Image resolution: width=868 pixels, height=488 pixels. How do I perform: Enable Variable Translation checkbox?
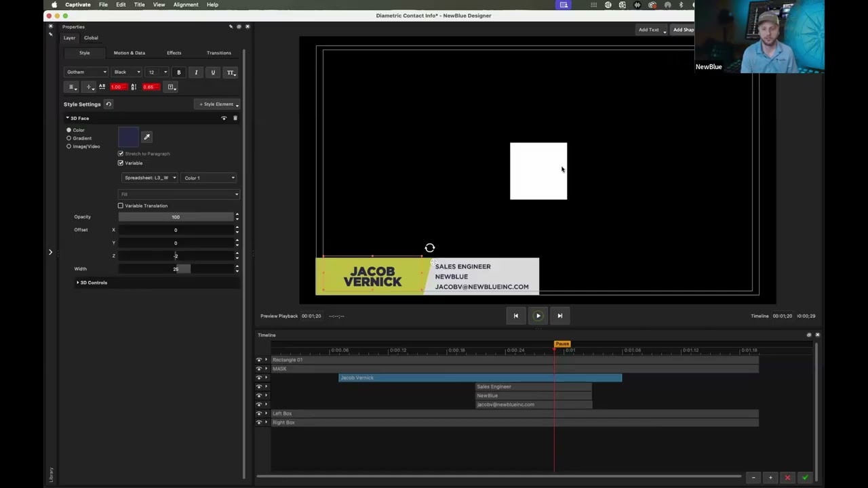tap(121, 205)
